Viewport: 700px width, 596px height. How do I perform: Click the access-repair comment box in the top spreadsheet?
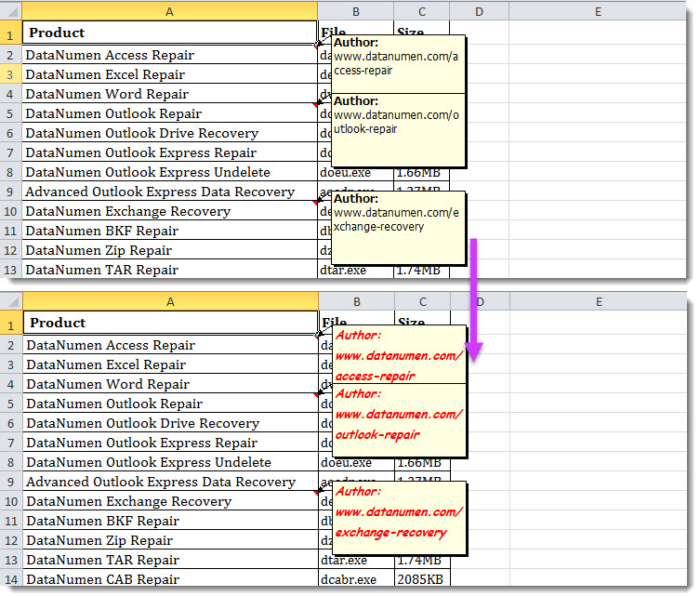(x=399, y=64)
